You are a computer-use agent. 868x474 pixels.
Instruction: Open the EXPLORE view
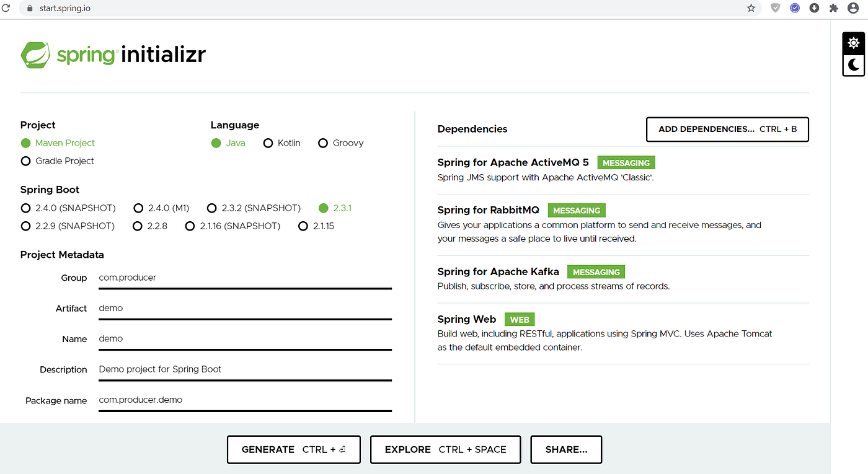445,449
